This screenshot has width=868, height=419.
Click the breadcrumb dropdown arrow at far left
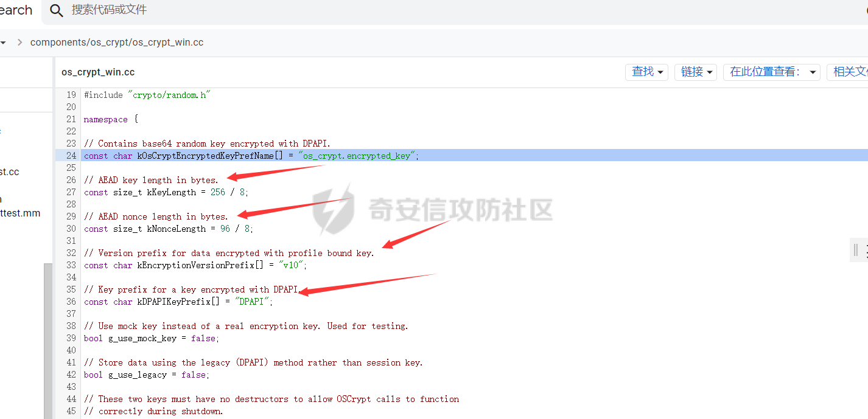[x=3, y=43]
